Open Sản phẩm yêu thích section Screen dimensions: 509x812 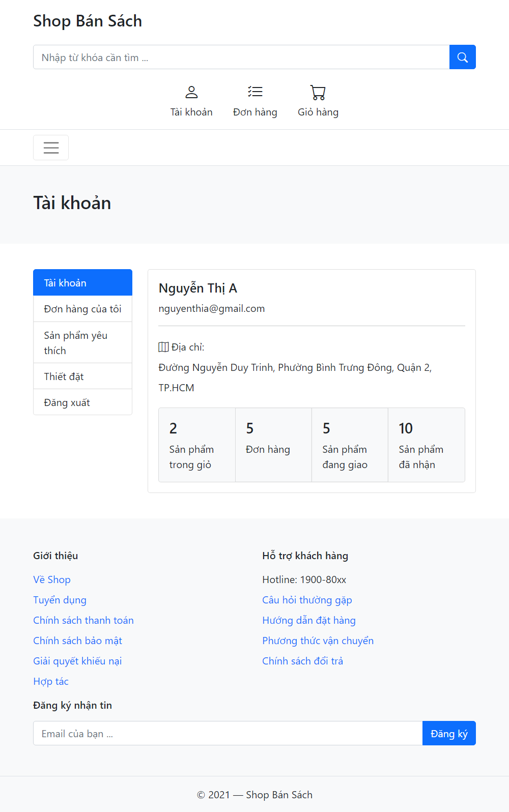click(x=82, y=342)
